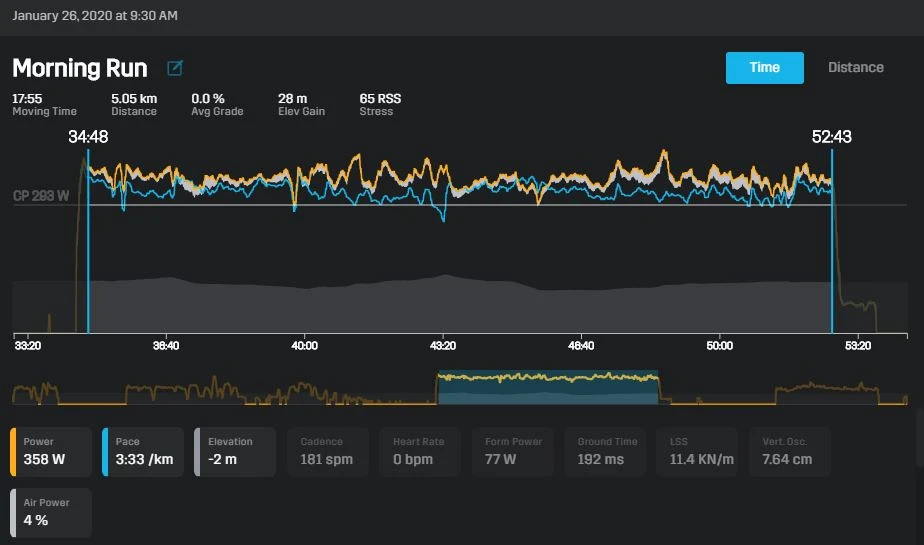Enable the Heart Rate metric
Image resolution: width=924 pixels, height=545 pixels.
(420, 452)
